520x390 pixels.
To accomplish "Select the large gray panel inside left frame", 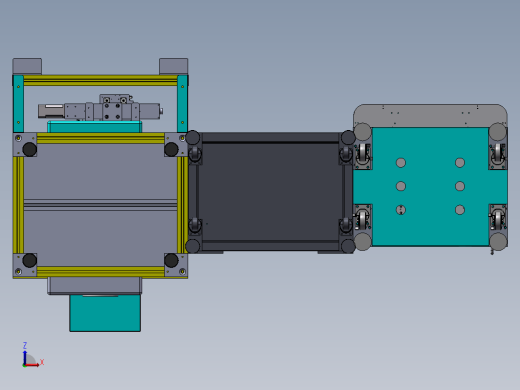I will 100,205.
